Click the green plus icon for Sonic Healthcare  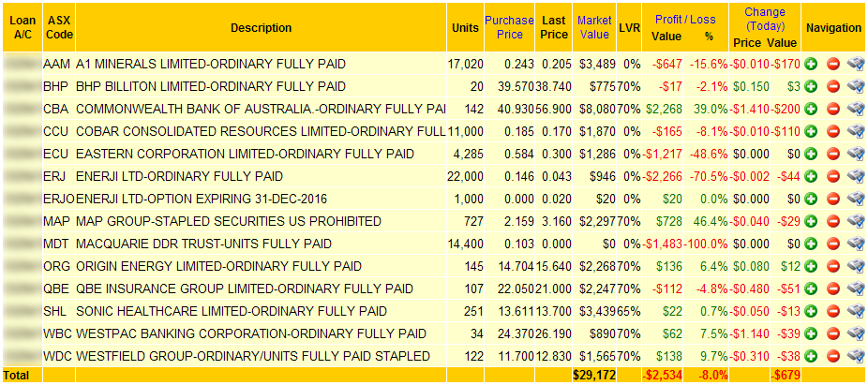(811, 311)
